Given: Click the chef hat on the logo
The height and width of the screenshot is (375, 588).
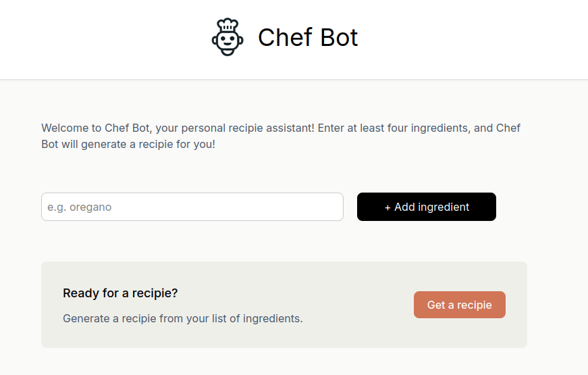Looking at the screenshot, I should click(228, 24).
